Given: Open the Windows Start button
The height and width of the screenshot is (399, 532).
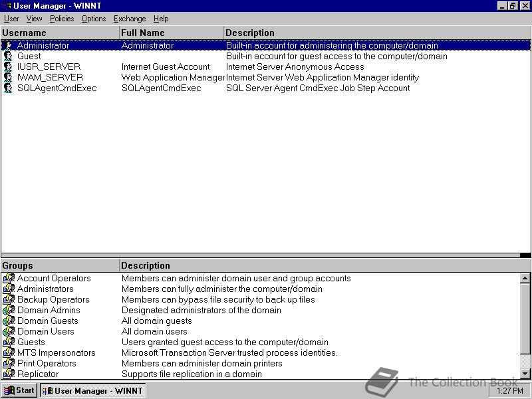Looking at the screenshot, I should (x=20, y=390).
